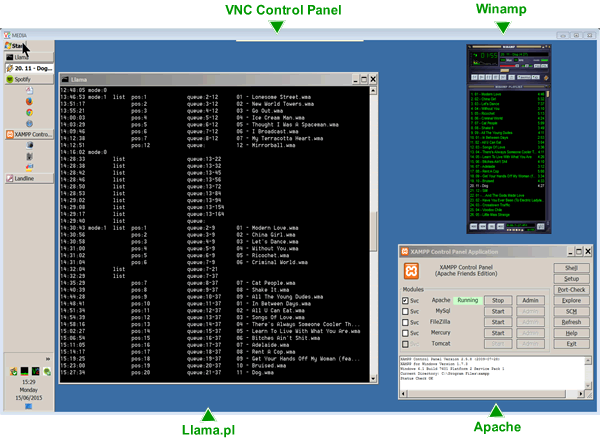
Task: Click the icon directly below XAMPP Control entry
Action: [29, 145]
